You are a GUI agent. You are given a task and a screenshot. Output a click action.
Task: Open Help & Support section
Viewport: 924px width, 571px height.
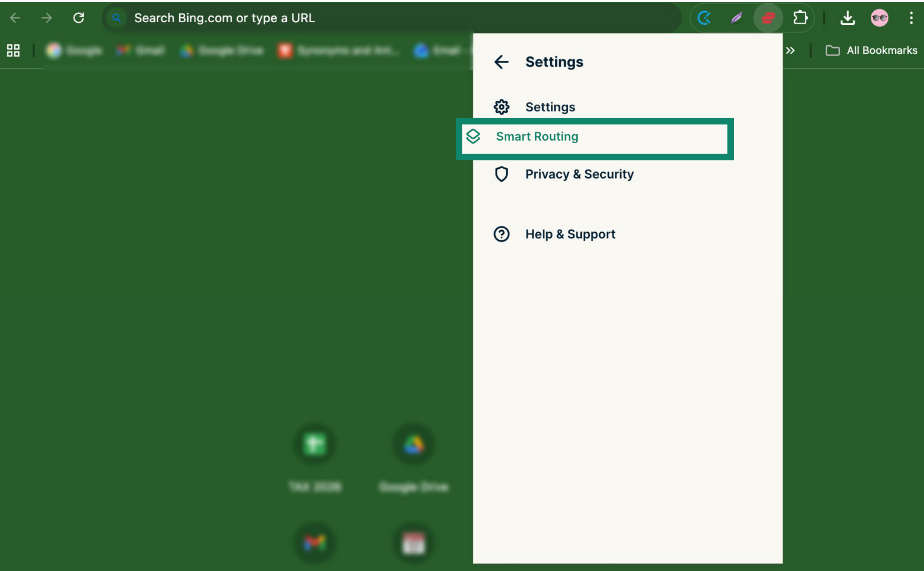click(569, 234)
